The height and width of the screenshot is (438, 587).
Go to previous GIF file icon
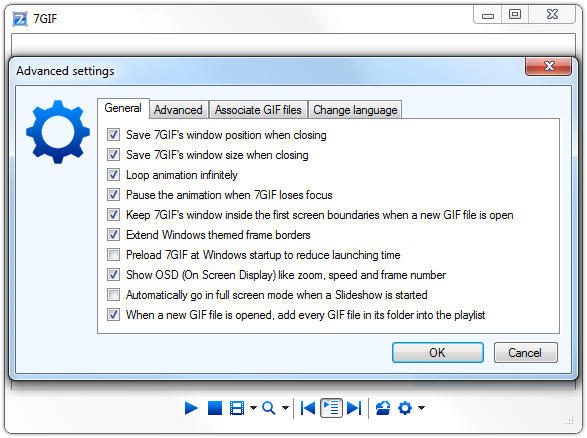click(x=308, y=408)
